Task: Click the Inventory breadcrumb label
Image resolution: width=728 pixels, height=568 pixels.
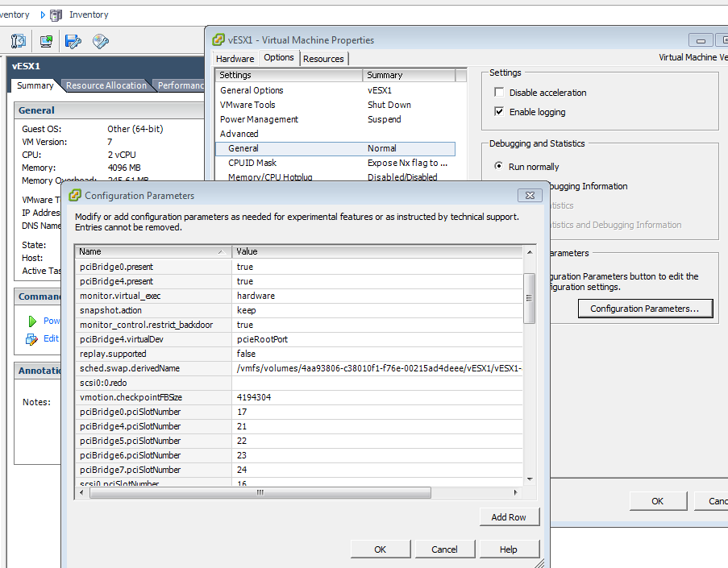Action: pyautogui.click(x=89, y=15)
